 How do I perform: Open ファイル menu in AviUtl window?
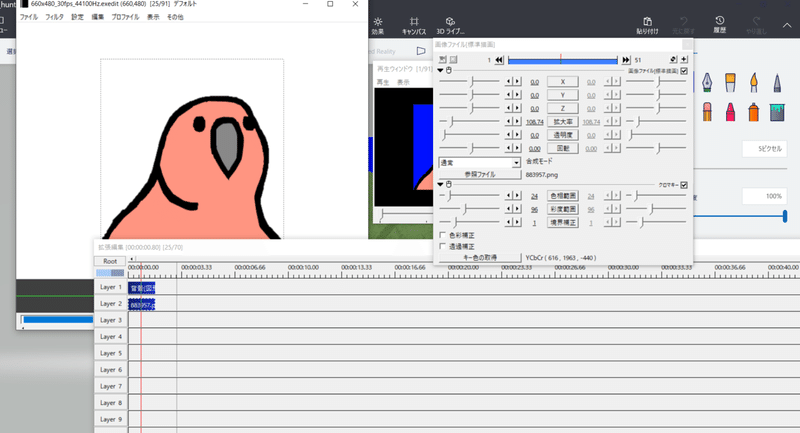point(29,17)
